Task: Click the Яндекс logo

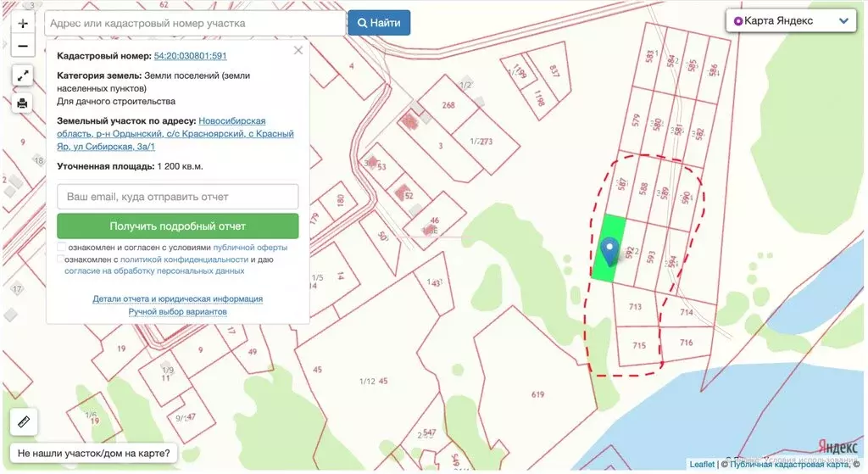Action: [837, 448]
